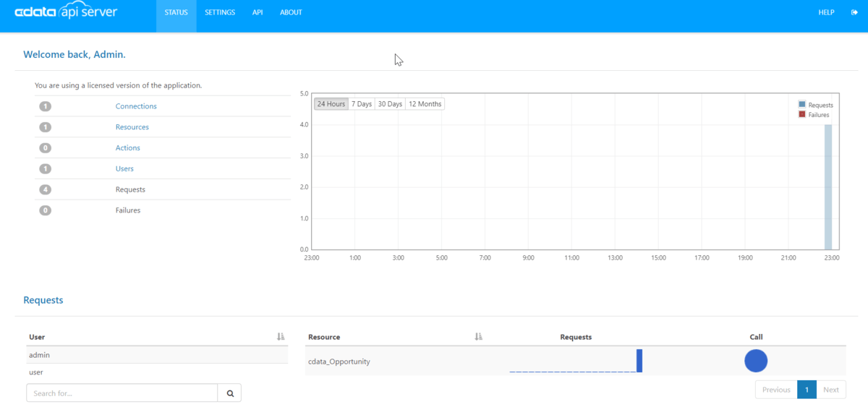Click the Requests sparkline for cdata_Opportunity

tap(576, 361)
